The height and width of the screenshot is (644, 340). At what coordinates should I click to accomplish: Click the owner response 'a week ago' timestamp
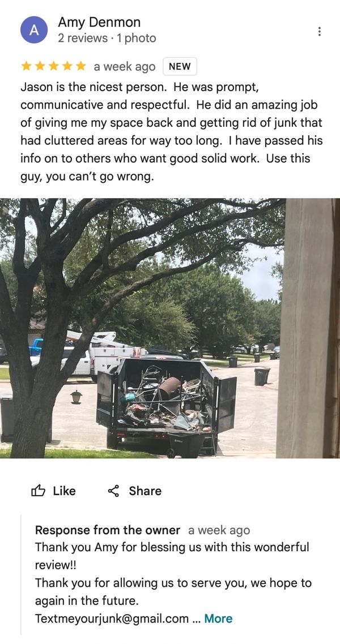point(219,531)
